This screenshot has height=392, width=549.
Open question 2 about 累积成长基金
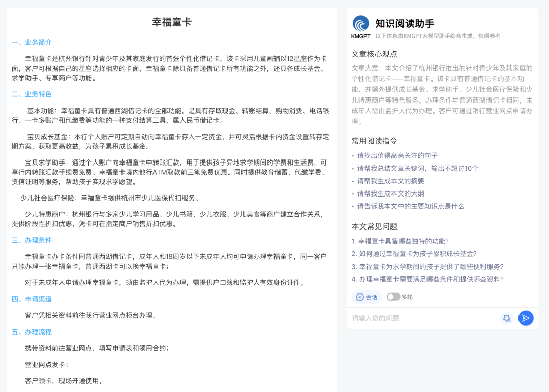(x=414, y=254)
